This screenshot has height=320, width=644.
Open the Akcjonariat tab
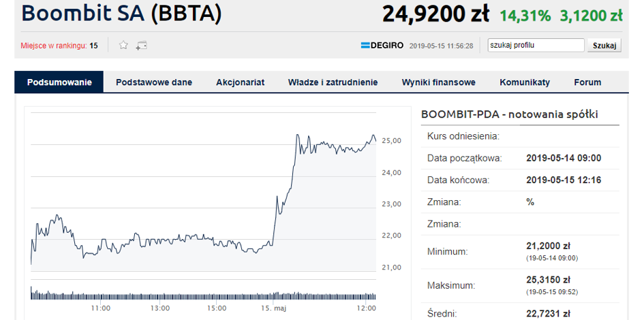[x=240, y=82]
